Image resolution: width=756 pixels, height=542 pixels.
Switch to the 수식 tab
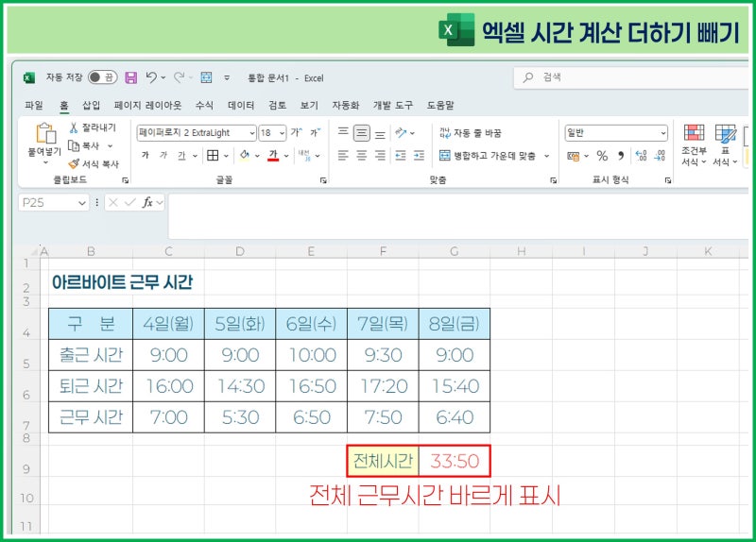204,105
